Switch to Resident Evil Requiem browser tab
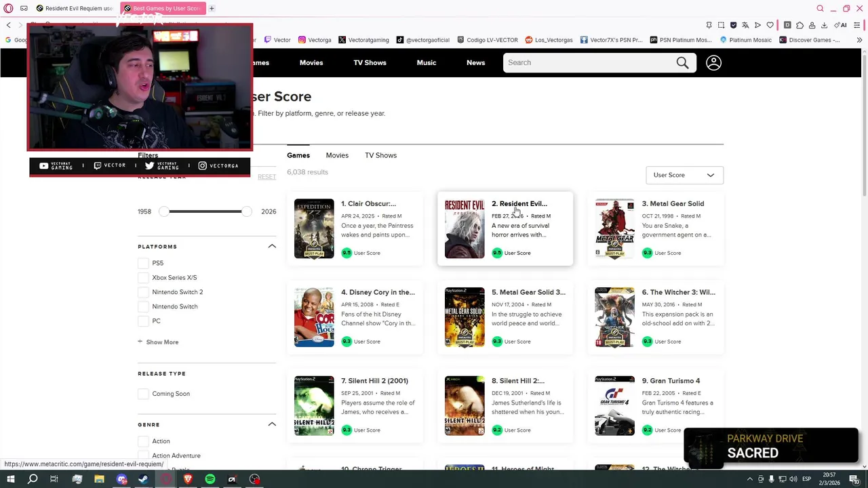The image size is (868, 488). point(75,8)
